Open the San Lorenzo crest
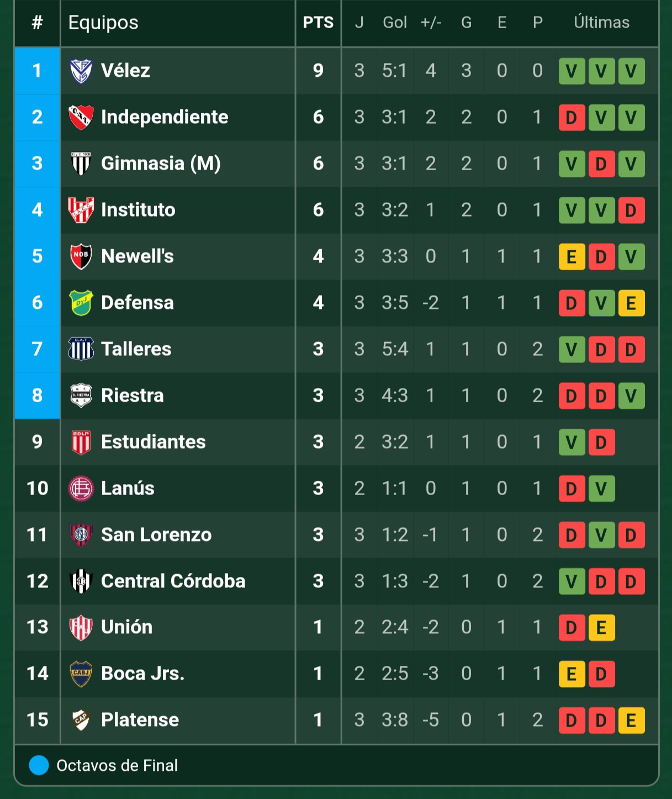The image size is (672, 799). click(81, 535)
